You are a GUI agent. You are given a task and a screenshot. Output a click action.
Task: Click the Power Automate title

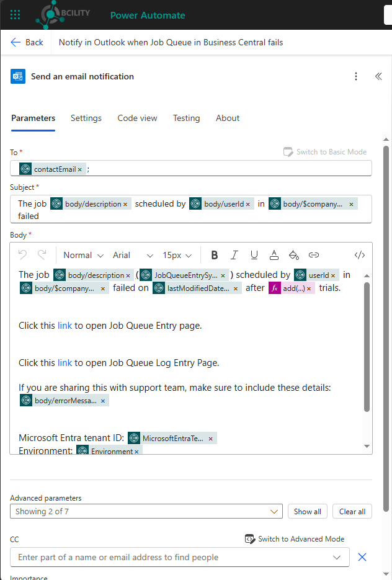[x=148, y=15]
